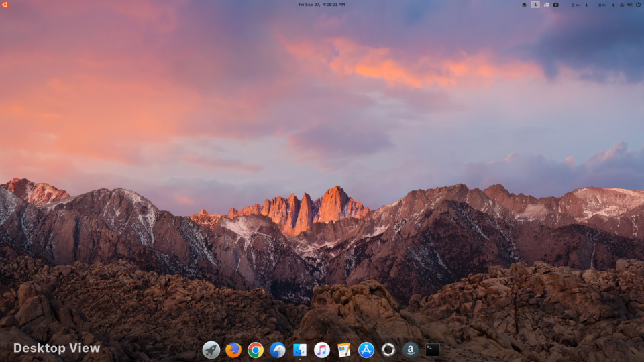This screenshot has height=362, width=644.
Task: Click the Ubuntu logo activities button
Action: coord(5,5)
